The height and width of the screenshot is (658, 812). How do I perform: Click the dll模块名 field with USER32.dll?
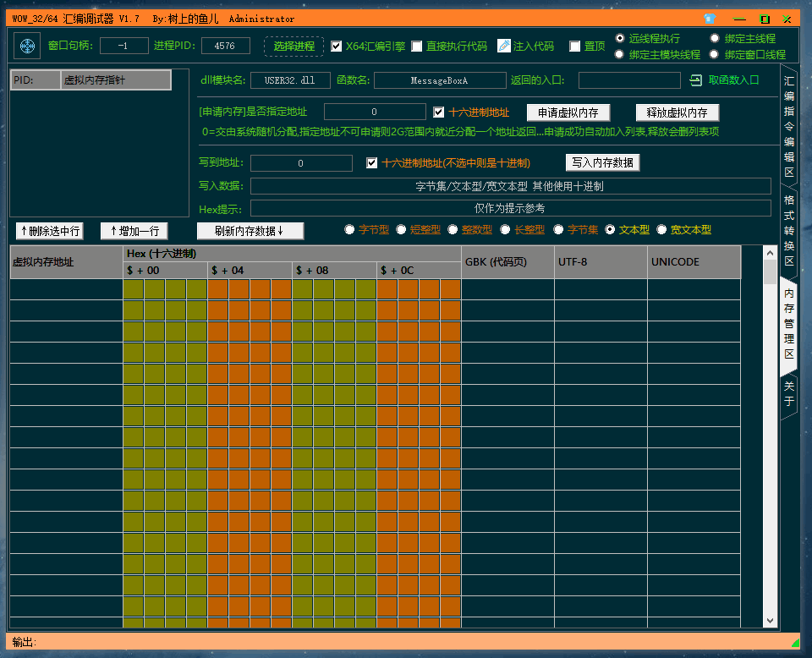pos(290,80)
